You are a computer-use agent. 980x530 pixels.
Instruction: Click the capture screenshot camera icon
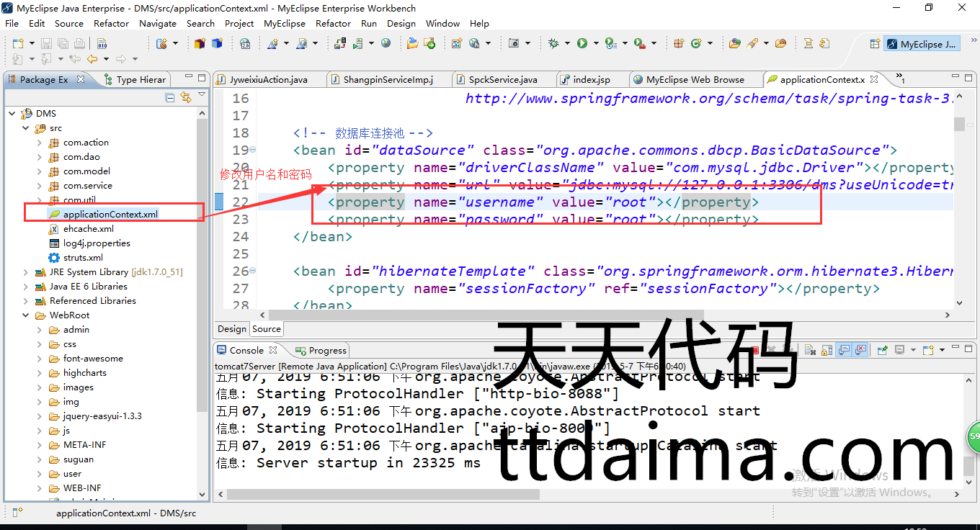point(514,44)
